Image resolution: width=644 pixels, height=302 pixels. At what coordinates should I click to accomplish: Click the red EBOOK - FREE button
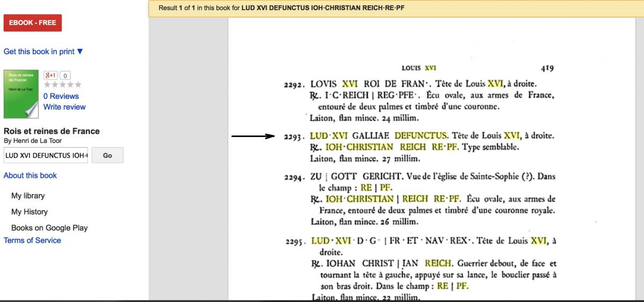tap(33, 23)
